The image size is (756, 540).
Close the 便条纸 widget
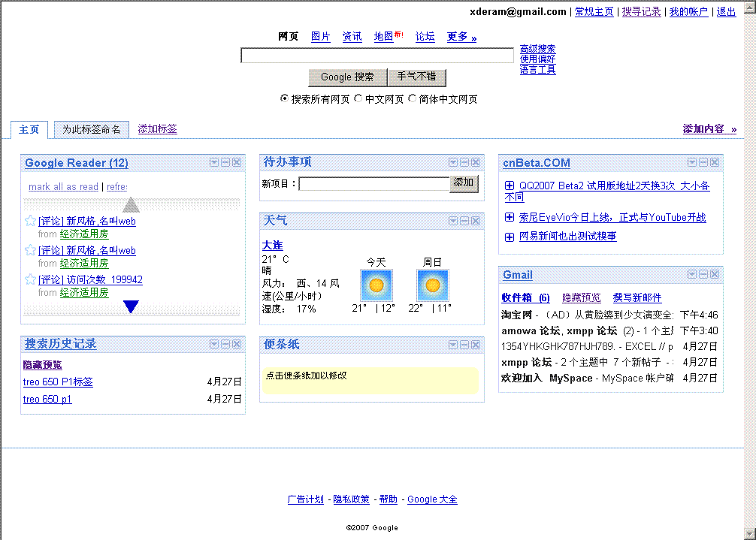tap(476, 345)
